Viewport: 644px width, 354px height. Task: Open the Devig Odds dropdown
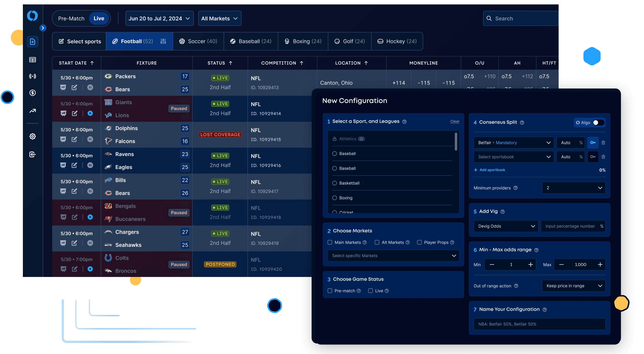pos(506,226)
